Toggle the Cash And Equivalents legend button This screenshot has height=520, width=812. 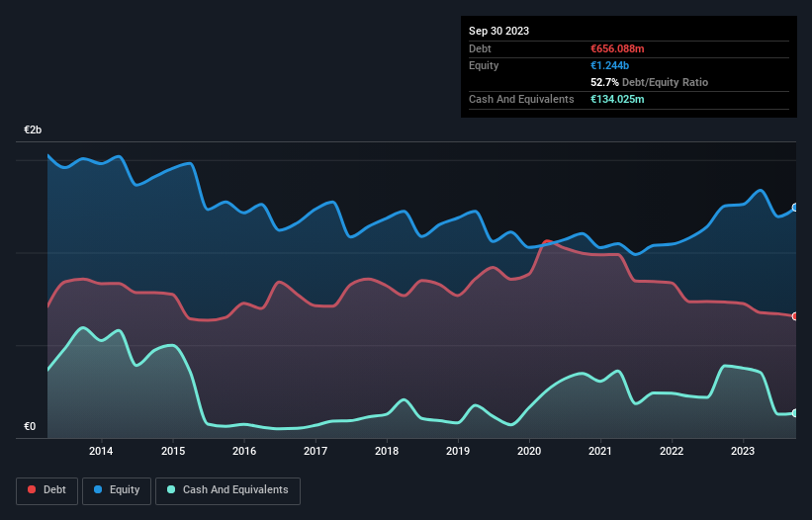tap(227, 490)
